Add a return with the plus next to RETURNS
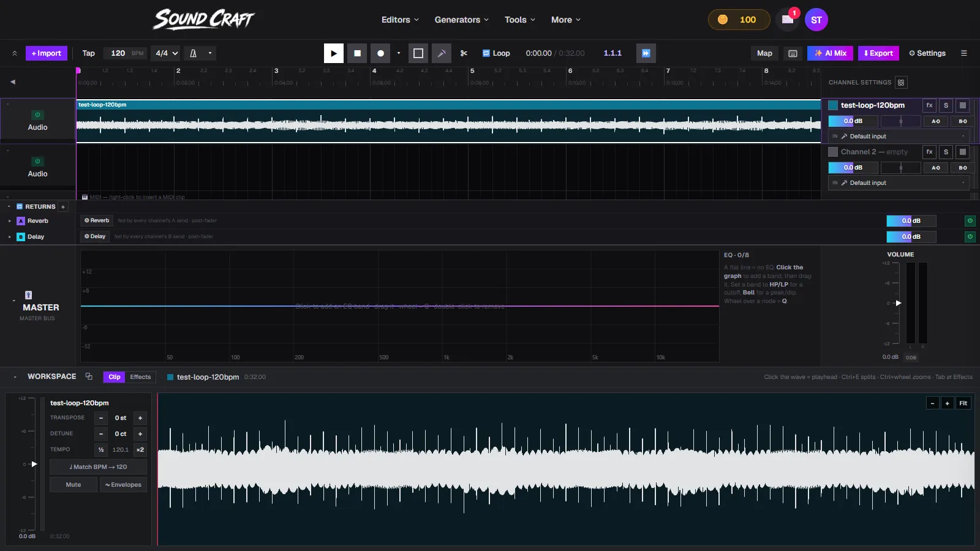Viewport: 980px width, 551px height. click(63, 207)
